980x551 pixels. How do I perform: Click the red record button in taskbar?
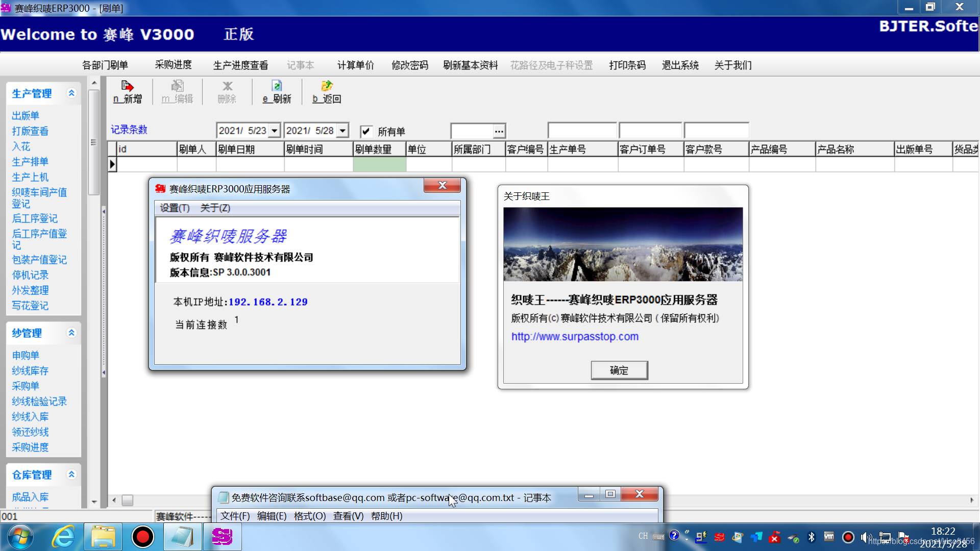(x=142, y=537)
